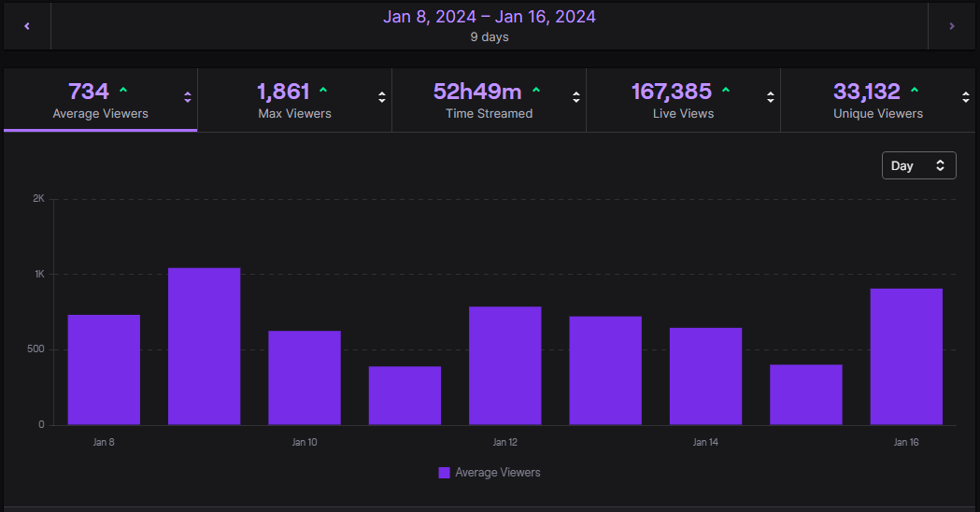Open the Live Views metric selector arrows
The width and height of the screenshot is (980, 512).
pos(771,97)
